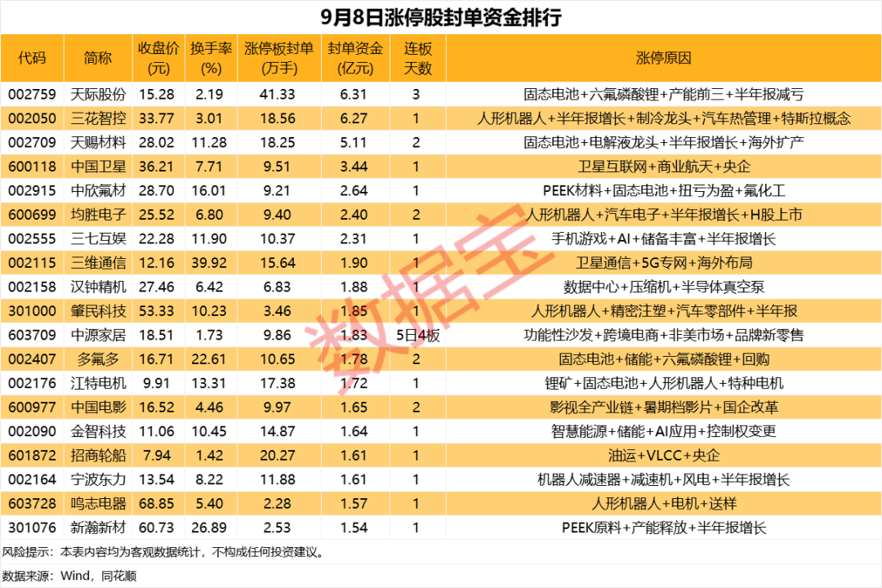
Task: Select stock name 均胜电子
Action: [x=98, y=215]
